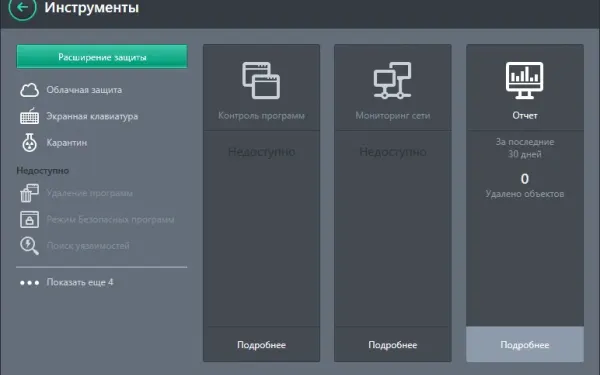Viewport: 600px width, 375px height.
Task: Select the Поиск уязвимостей entry
Action: (x=88, y=246)
